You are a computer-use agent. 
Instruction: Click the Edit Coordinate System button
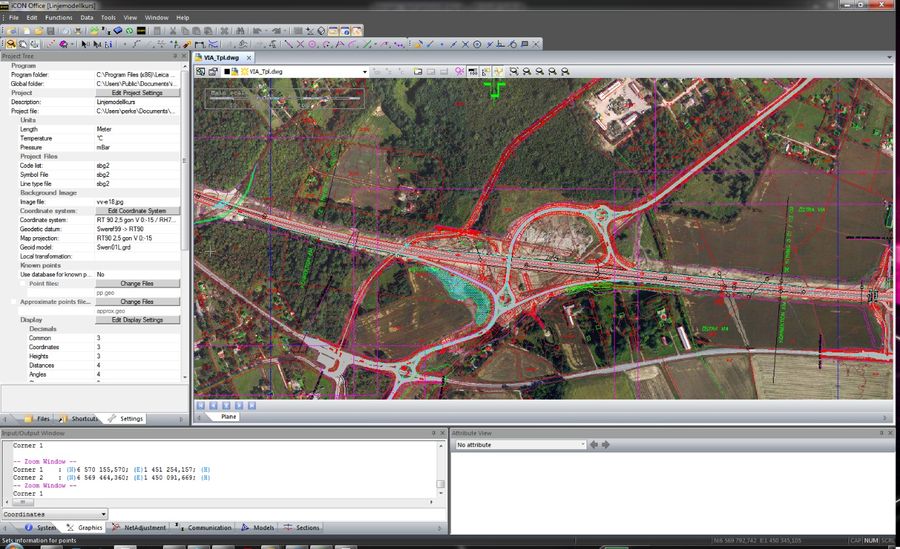[137, 211]
